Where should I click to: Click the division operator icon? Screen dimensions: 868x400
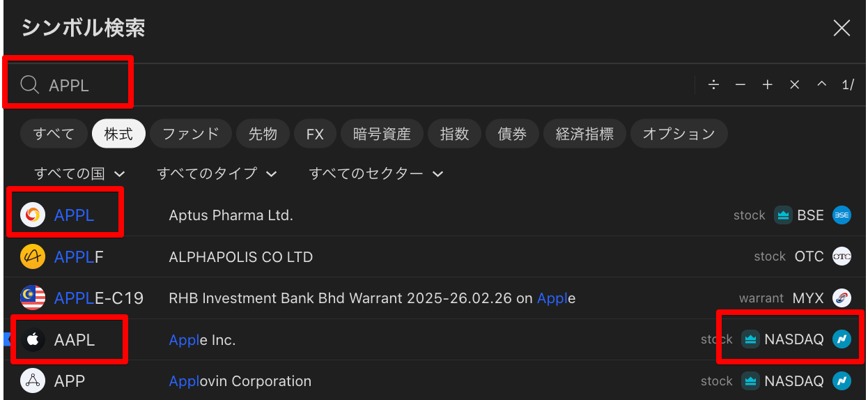[x=713, y=85]
